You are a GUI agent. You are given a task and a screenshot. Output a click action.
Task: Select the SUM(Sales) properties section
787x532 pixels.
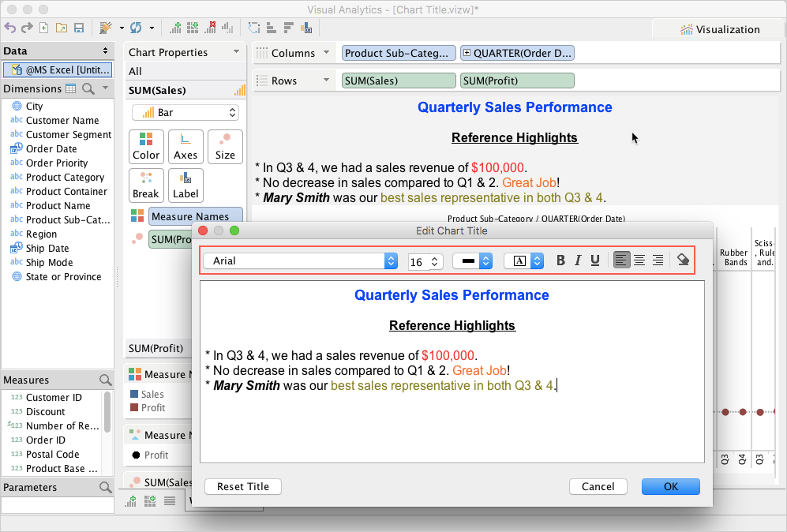click(186, 90)
